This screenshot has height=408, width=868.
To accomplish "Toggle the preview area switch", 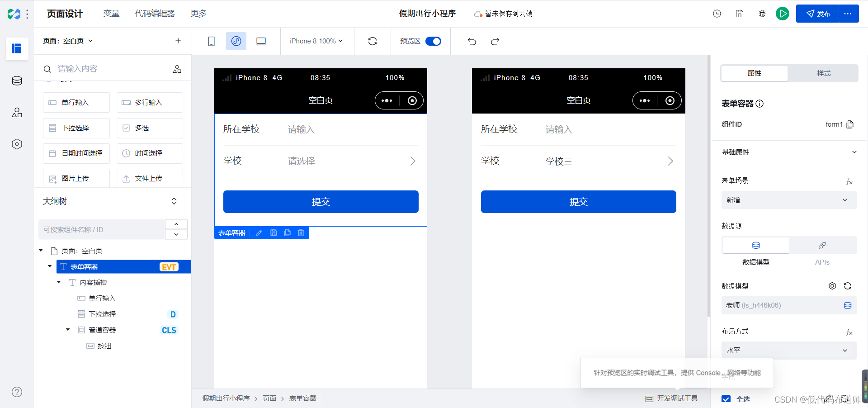I will click(434, 41).
